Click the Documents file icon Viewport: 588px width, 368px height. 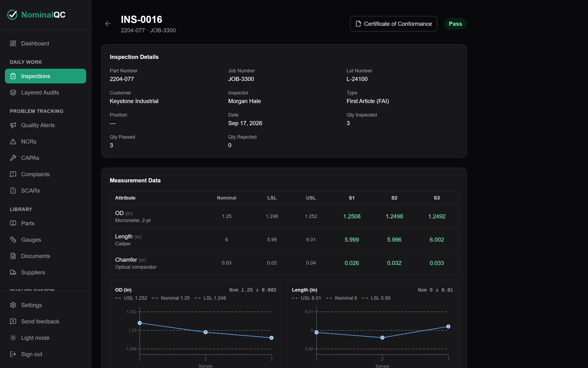[13, 256]
